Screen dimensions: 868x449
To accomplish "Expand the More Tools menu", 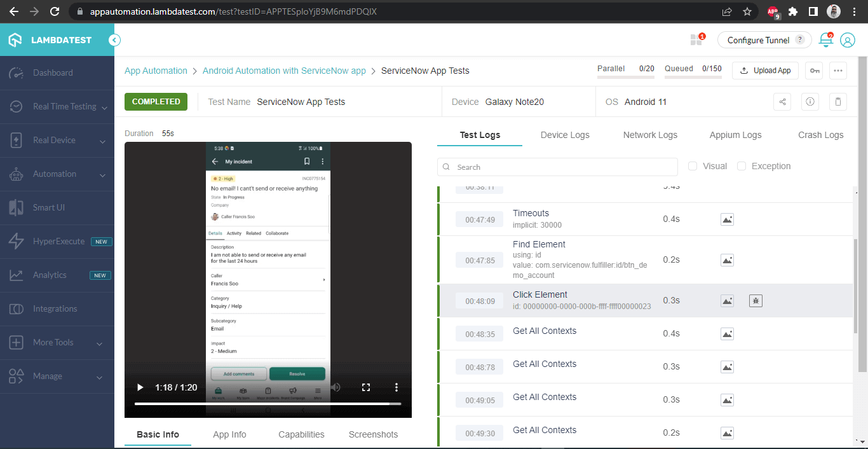I will coord(54,342).
